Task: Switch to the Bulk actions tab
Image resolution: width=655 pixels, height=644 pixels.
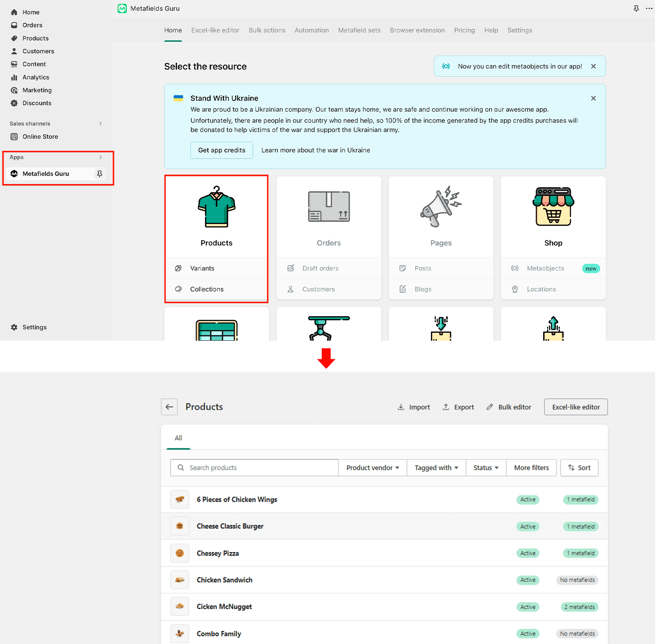Action: click(267, 30)
